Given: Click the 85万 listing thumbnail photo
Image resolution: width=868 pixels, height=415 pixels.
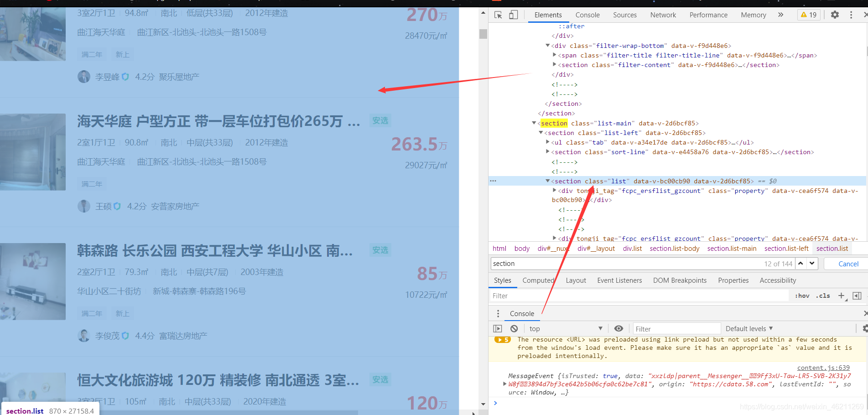Looking at the screenshot, I should pyautogui.click(x=33, y=281).
